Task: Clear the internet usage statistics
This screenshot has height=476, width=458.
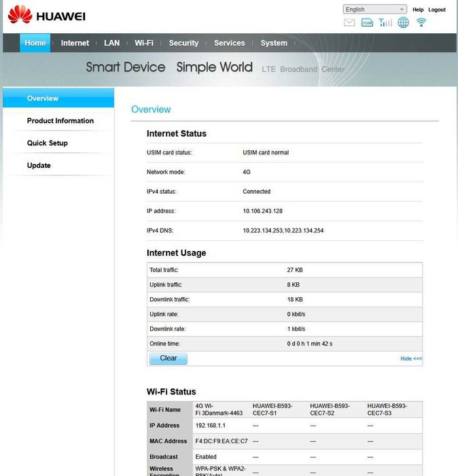Action: pos(169,358)
